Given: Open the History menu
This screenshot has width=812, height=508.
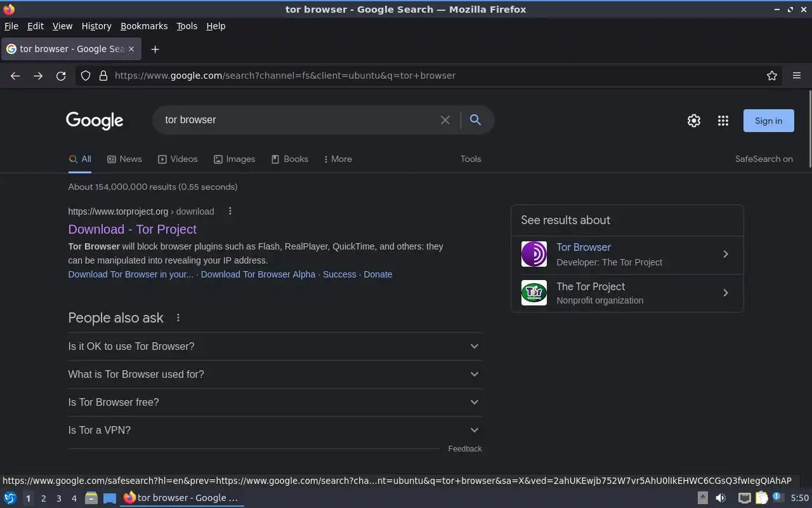Looking at the screenshot, I should pyautogui.click(x=96, y=26).
